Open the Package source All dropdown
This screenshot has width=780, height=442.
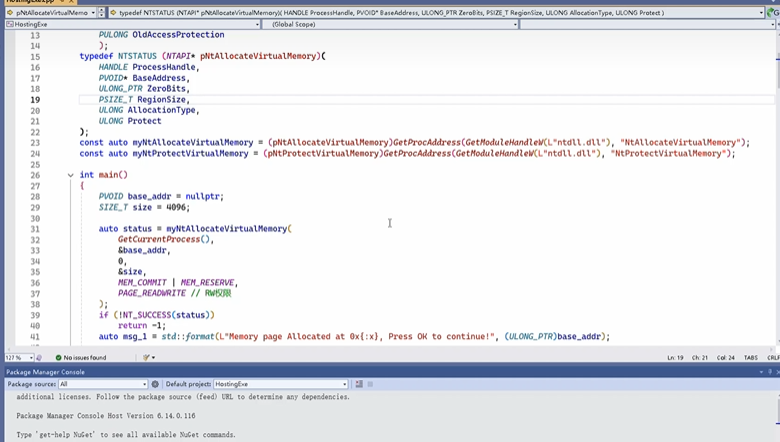pos(103,384)
